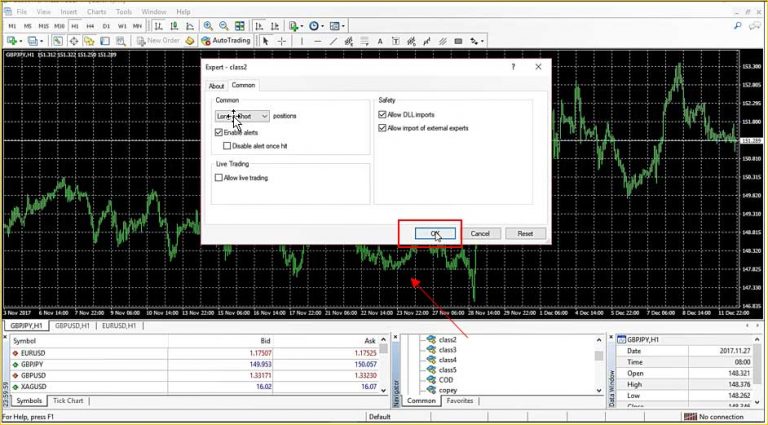
Task: Select the crosshair tool
Action: (x=282, y=41)
